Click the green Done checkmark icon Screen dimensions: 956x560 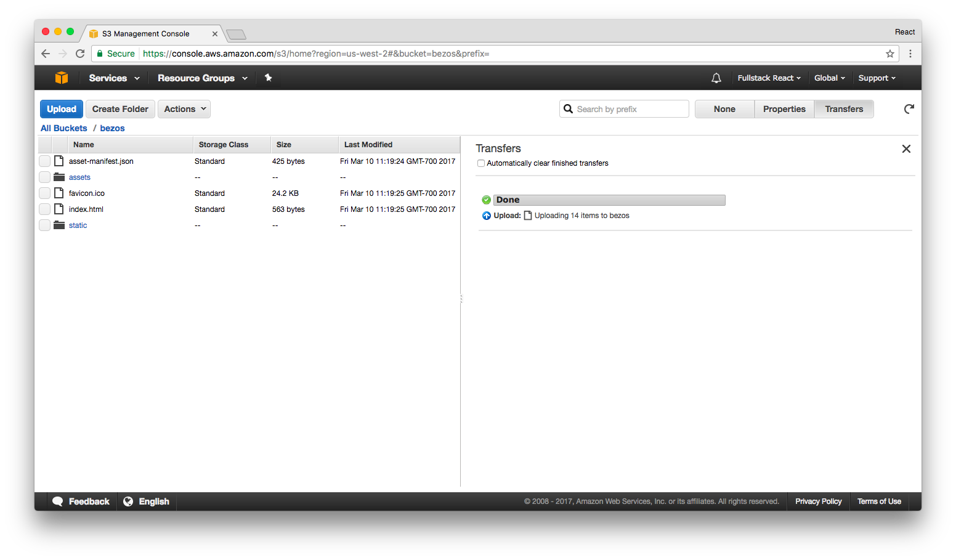[486, 200]
